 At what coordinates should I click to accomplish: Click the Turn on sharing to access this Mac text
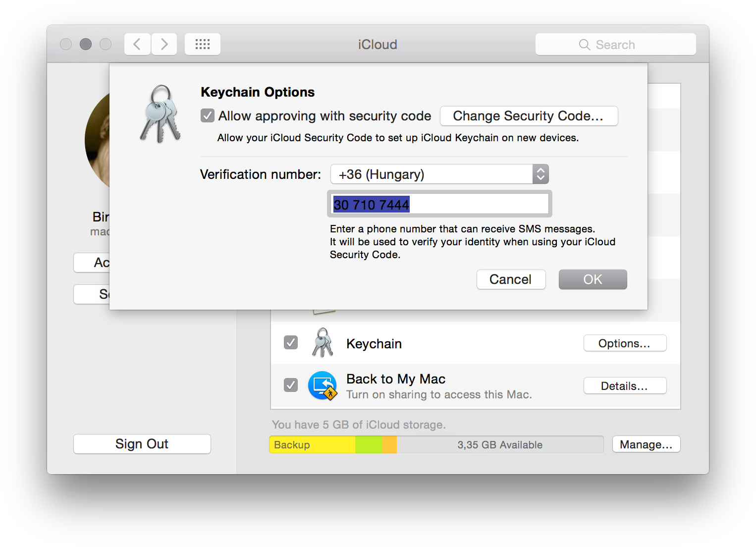(x=439, y=394)
